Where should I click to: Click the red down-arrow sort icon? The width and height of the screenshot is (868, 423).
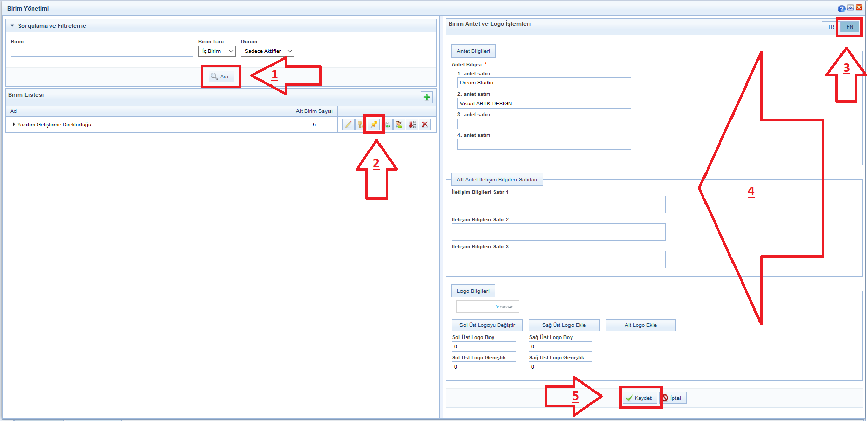tap(412, 125)
